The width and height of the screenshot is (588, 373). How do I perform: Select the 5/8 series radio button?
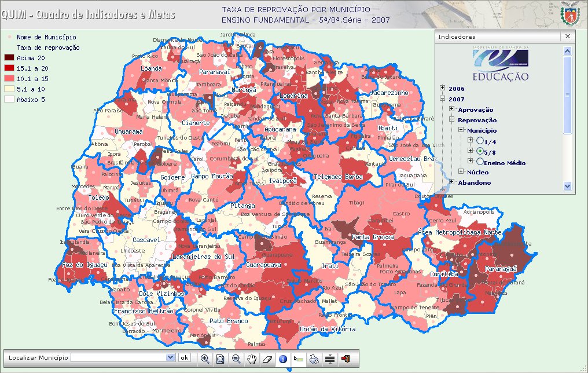click(480, 151)
